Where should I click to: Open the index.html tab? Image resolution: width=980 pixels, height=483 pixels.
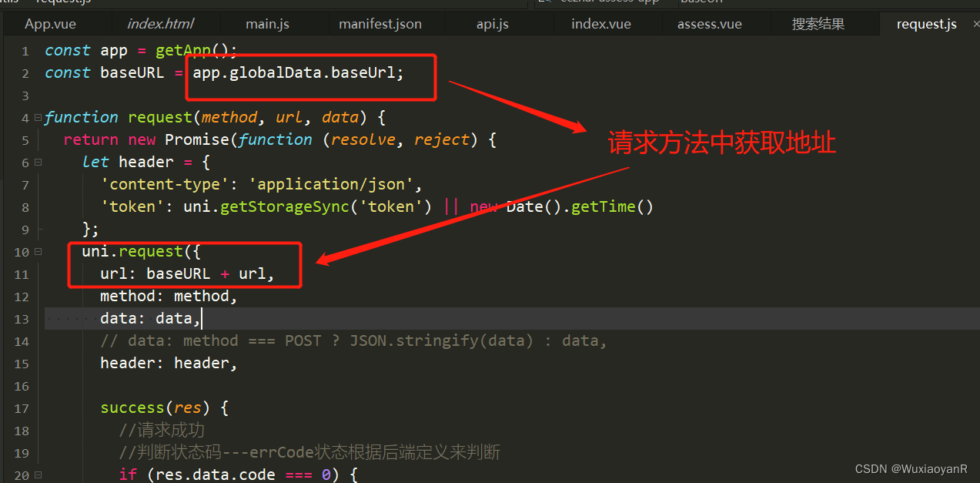[159, 24]
